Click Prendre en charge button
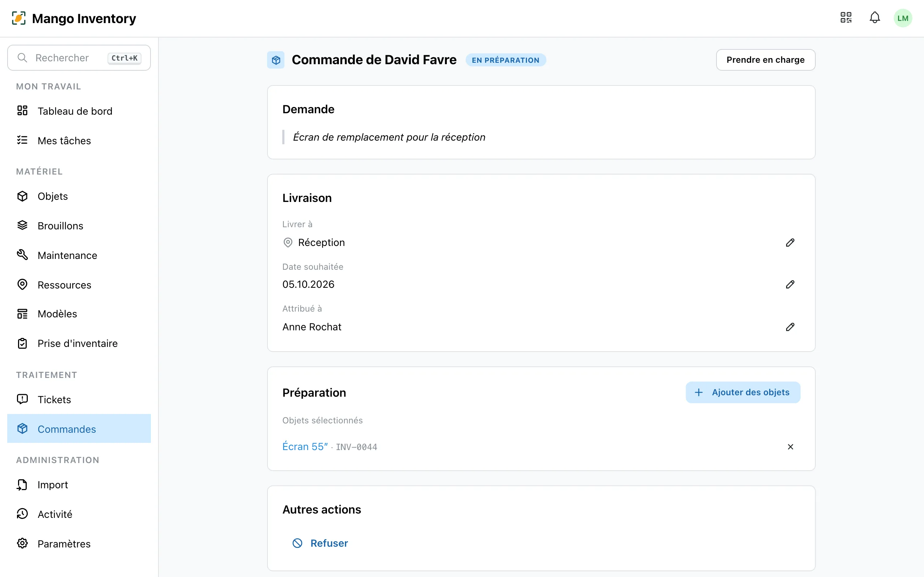Viewport: 924px width, 577px height. click(766, 60)
